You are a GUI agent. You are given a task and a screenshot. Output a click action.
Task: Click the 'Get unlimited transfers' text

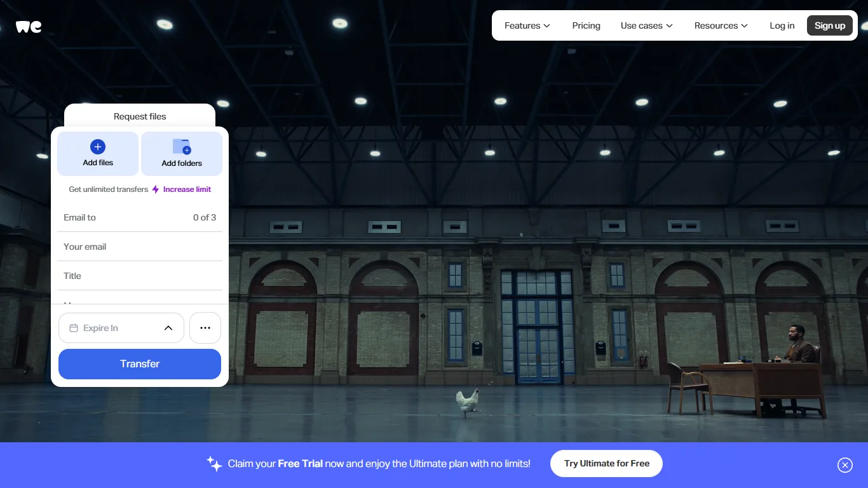(109, 189)
